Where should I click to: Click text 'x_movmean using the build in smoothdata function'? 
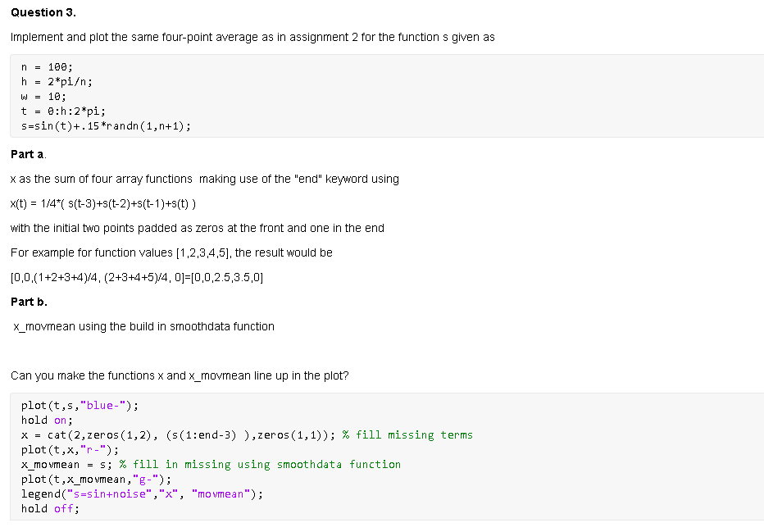coord(143,326)
